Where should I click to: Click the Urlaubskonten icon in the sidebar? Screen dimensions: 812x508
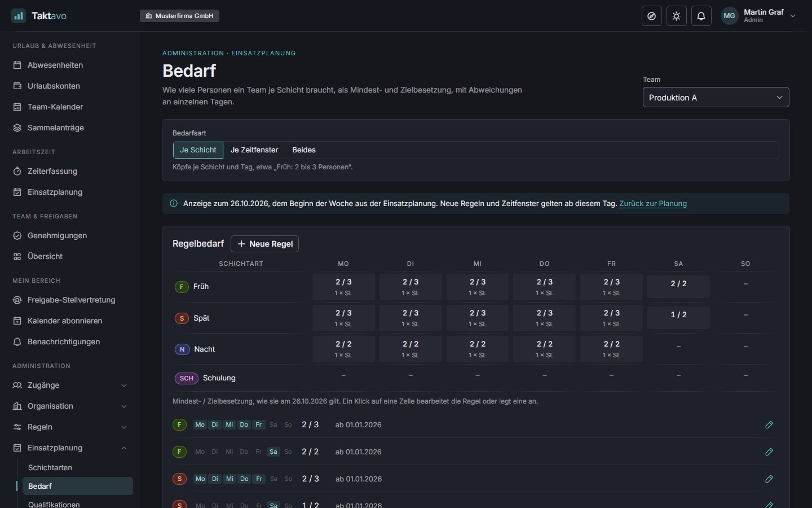[17, 86]
